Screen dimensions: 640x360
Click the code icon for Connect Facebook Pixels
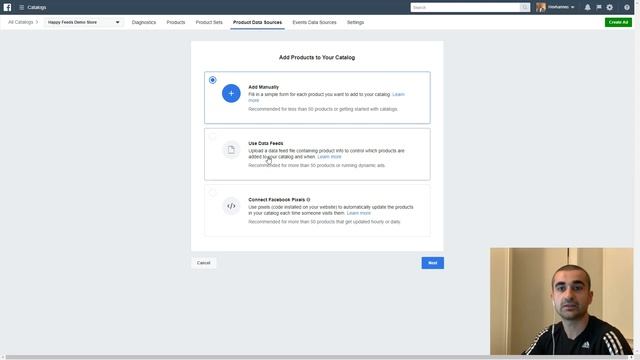231,206
